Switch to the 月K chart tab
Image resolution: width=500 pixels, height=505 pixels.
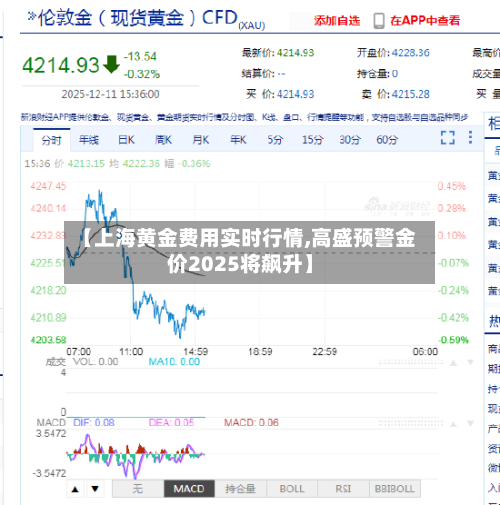(x=201, y=140)
